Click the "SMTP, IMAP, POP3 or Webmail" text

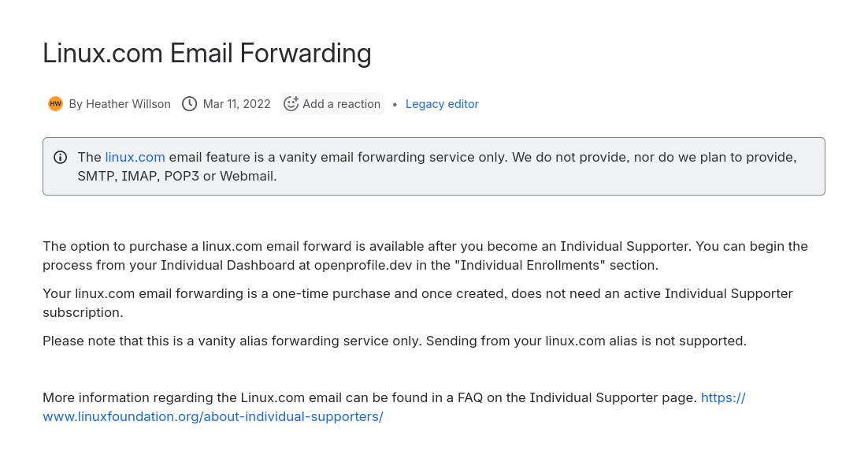point(177,176)
